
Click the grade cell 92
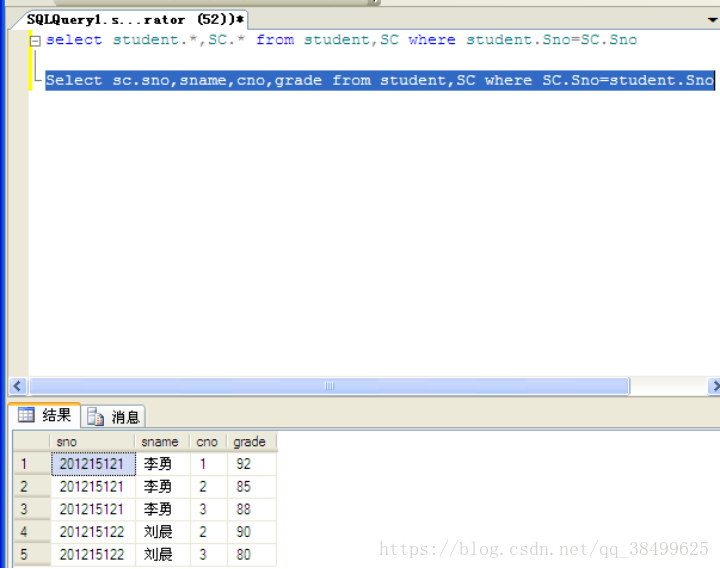point(252,464)
